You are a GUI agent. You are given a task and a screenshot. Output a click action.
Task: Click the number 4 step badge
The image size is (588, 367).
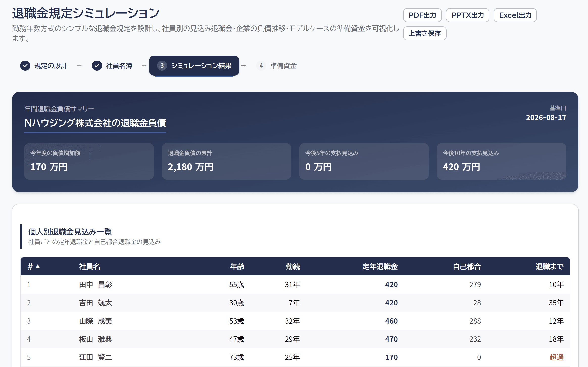[261, 66]
